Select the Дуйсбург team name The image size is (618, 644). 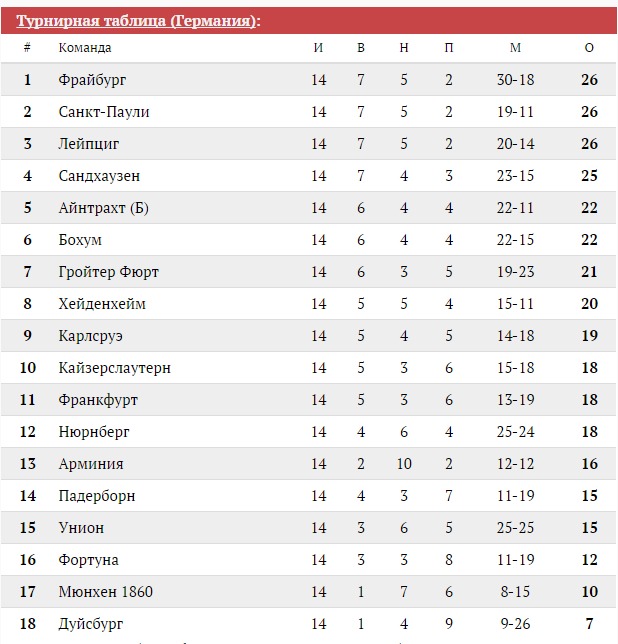(x=90, y=624)
